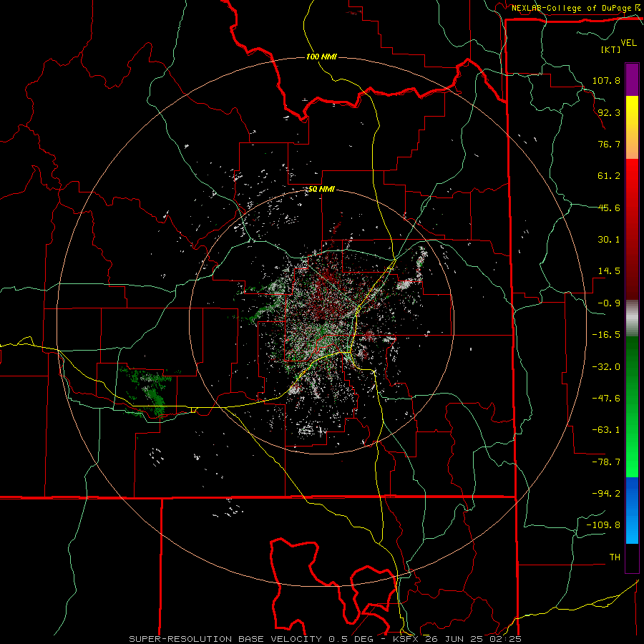Select the -94.2 legend value
The height and width of the screenshot is (644, 644).
[606, 493]
